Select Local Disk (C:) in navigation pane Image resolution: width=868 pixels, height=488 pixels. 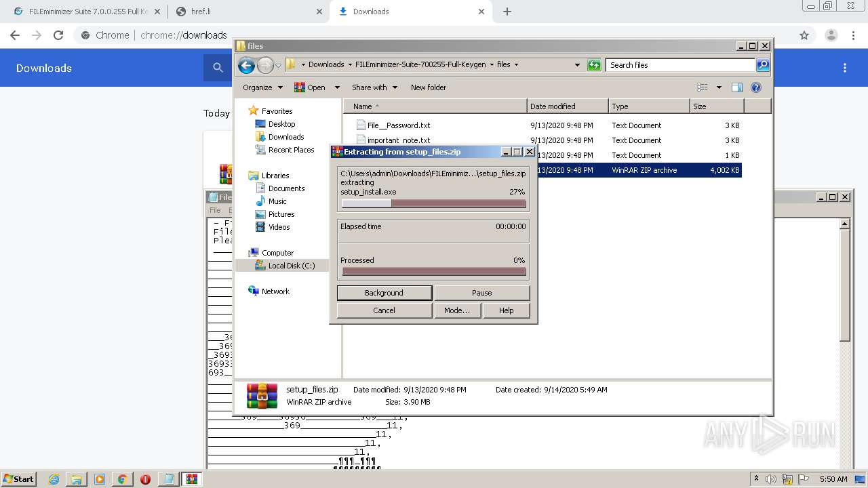click(x=291, y=266)
